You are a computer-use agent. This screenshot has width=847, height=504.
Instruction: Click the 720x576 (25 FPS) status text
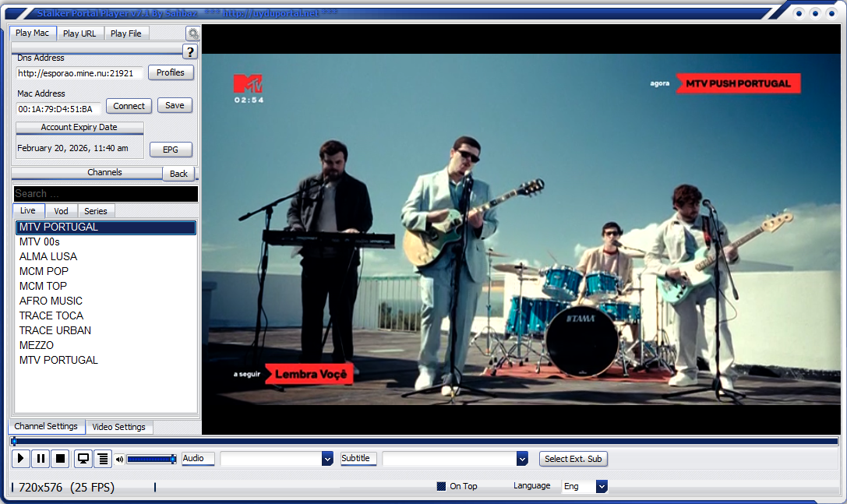66,488
